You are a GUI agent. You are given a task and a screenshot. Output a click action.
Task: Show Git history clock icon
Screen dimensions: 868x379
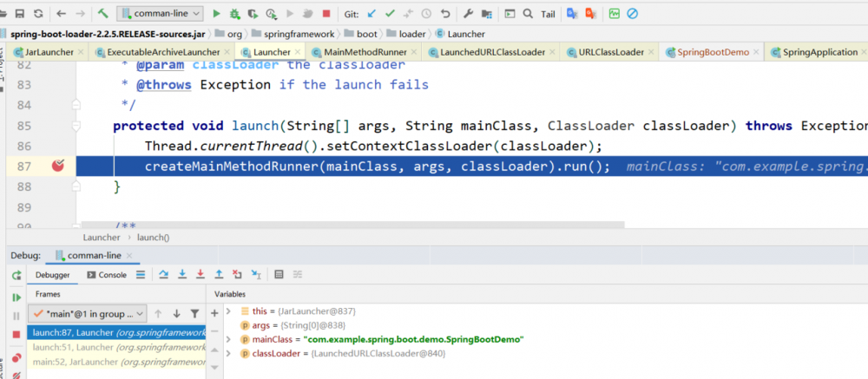(x=426, y=13)
